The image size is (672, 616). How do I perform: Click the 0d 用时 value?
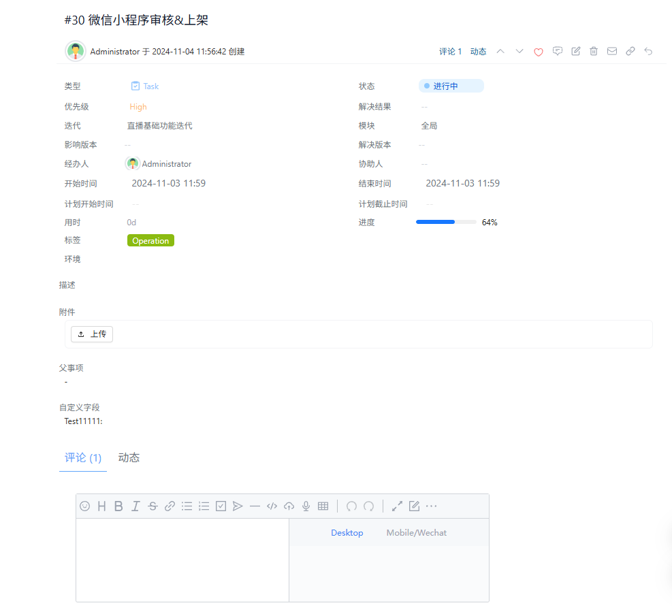(x=131, y=223)
